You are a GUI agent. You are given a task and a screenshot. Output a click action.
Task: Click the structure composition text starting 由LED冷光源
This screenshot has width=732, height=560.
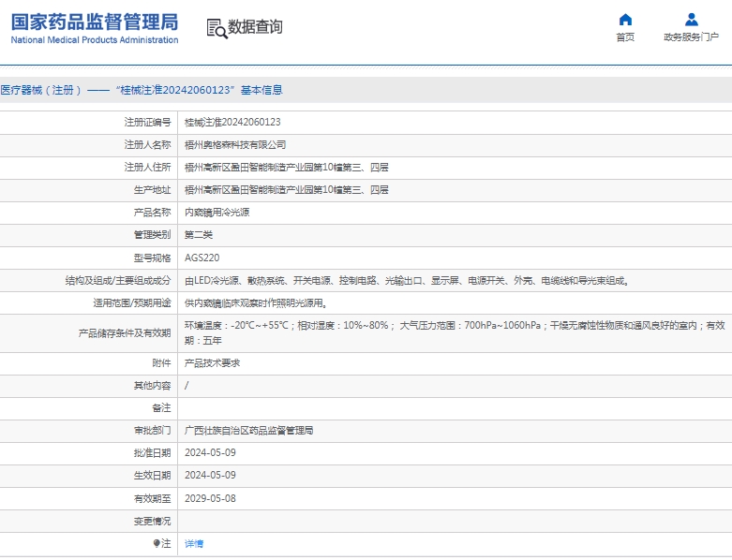pos(407,281)
